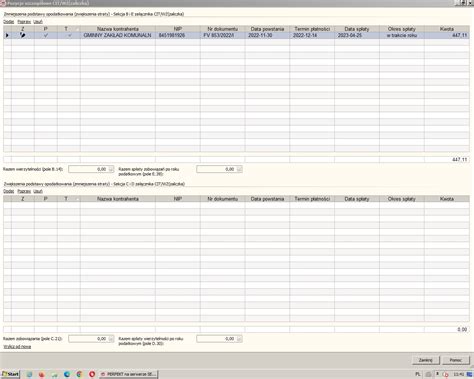Screen dimensions: 474x379
Task: Click Usuń link in lower section
Action: click(x=38, y=191)
